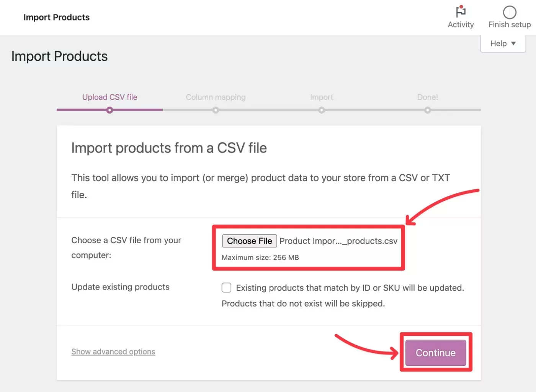
Task: Click the Import step progress dot
Action: coord(322,110)
